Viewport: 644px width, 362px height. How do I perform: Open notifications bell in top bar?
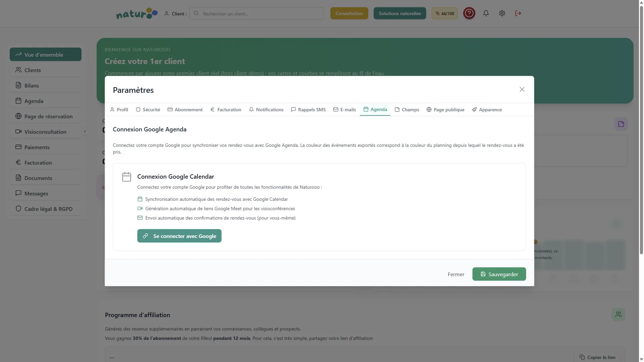pos(486,13)
